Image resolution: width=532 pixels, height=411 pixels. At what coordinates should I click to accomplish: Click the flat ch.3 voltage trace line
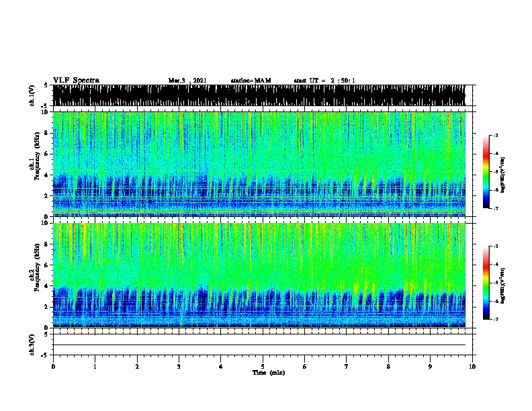coord(259,345)
